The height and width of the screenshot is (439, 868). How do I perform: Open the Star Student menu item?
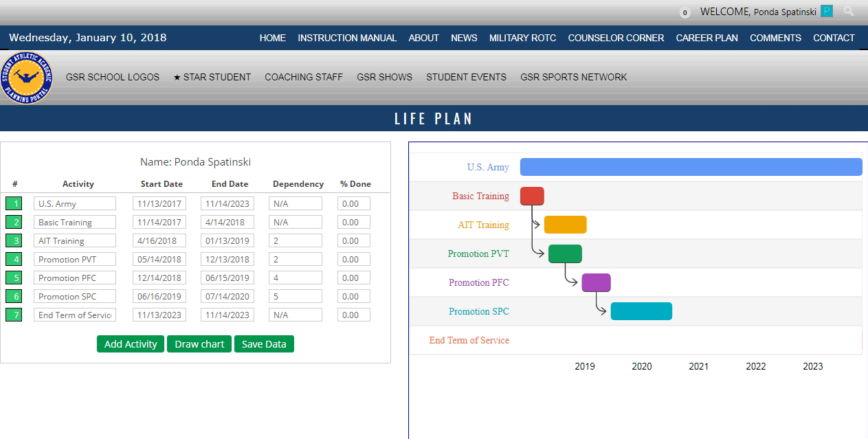pyautogui.click(x=212, y=77)
